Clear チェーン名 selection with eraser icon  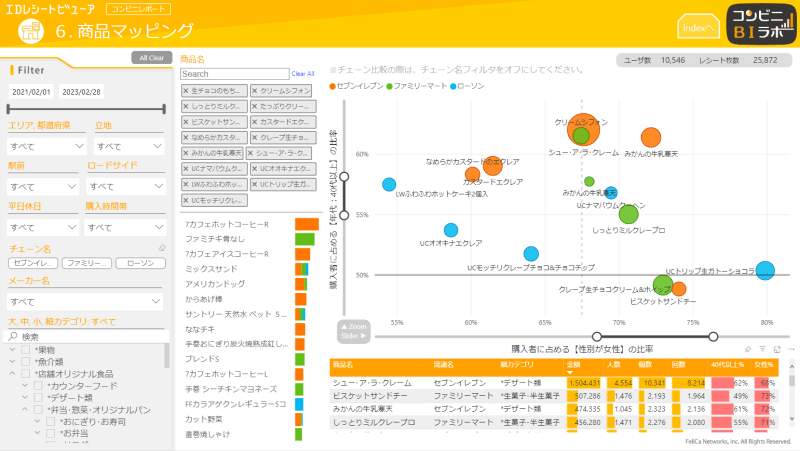[162, 248]
